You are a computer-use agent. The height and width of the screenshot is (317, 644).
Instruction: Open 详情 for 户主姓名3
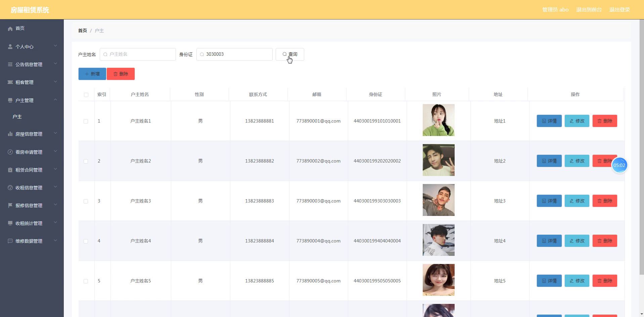549,201
